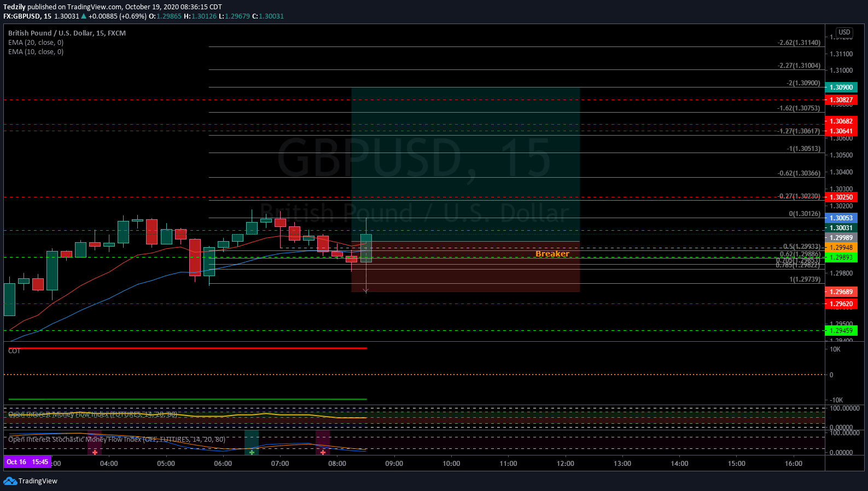The width and height of the screenshot is (868, 491).
Task: Select the orange Breaker label
Action: (x=552, y=254)
